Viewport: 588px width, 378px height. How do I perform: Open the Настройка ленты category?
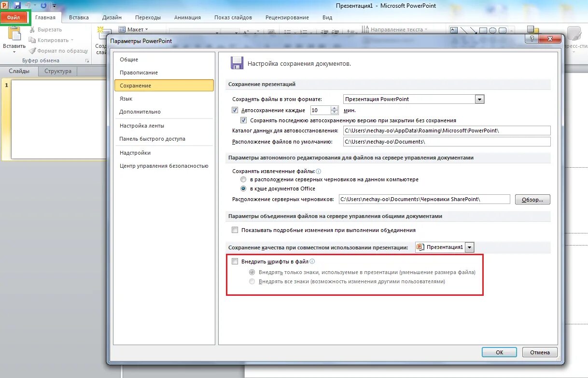tap(164, 126)
